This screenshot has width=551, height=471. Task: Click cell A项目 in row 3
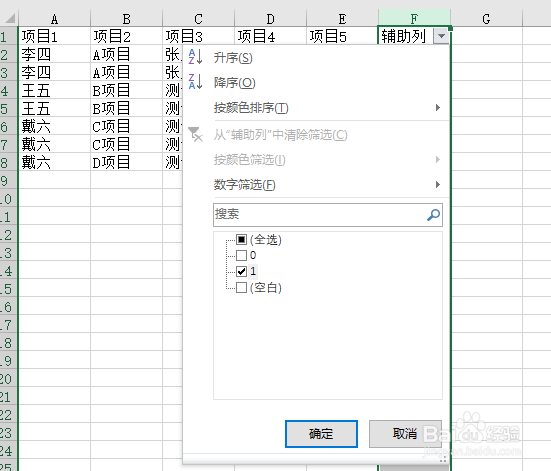pyautogui.click(x=127, y=72)
